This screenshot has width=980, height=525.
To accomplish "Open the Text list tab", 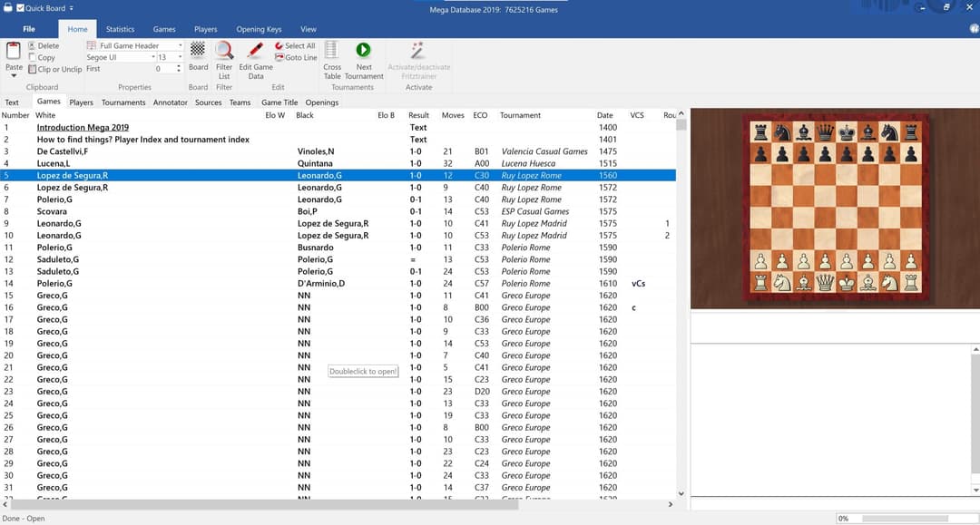I will pos(12,102).
